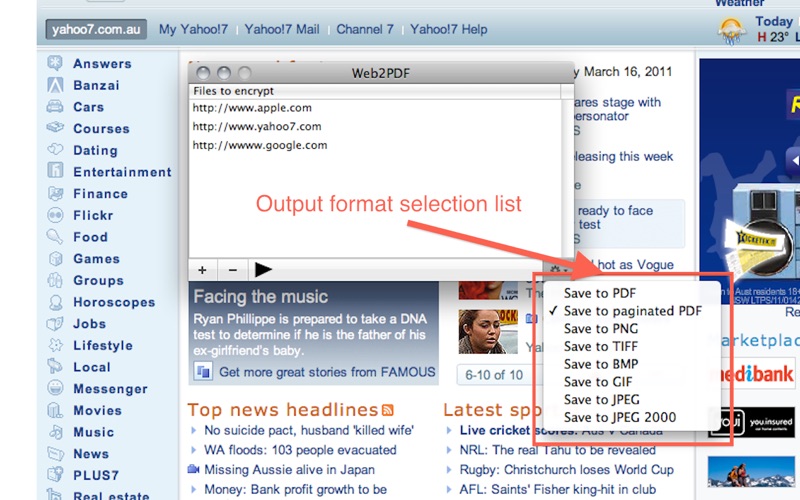800x500 pixels.
Task: Open Money: Bank profit growth headline
Action: pyautogui.click(x=295, y=489)
